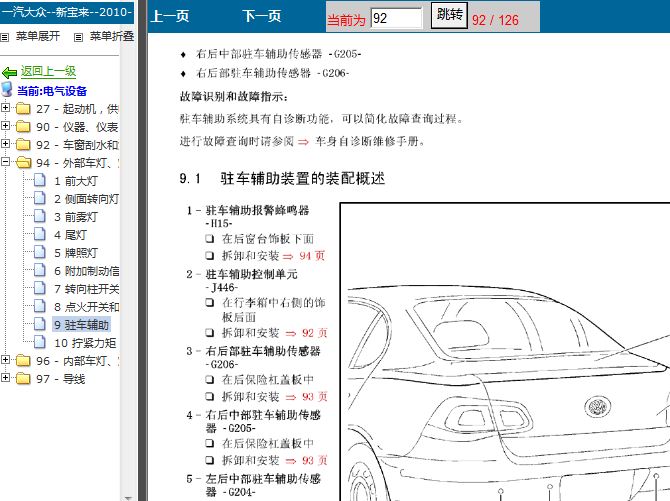The width and height of the screenshot is (670, 501).
Task: Click the 93 页 reference under G205
Action: 315,460
